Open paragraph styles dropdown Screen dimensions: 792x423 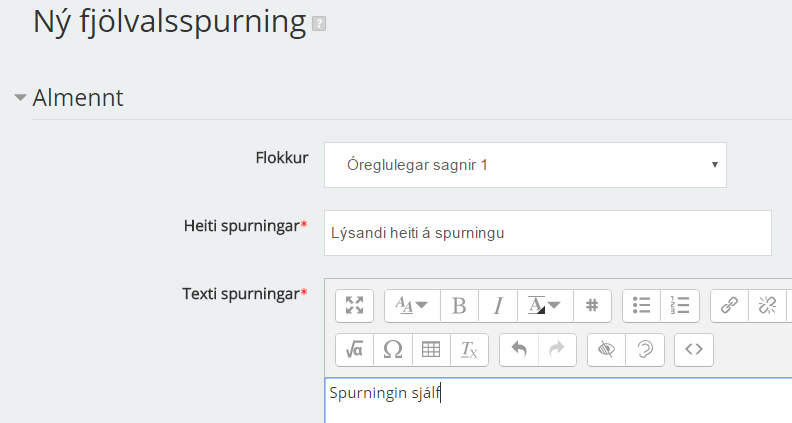click(412, 306)
